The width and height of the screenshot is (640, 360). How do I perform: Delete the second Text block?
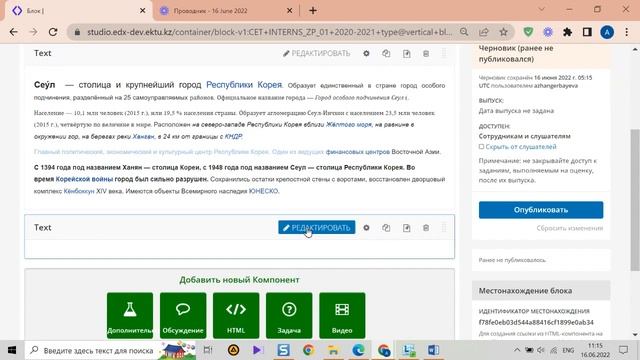pos(426,228)
